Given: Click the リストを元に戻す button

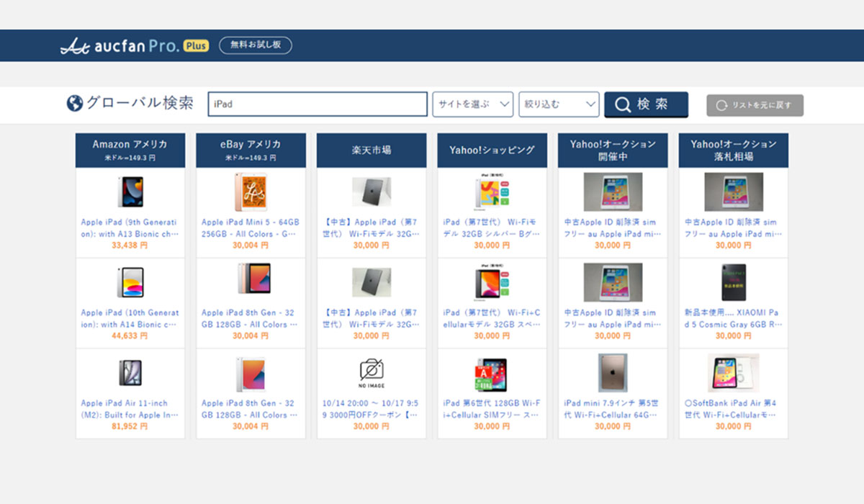Looking at the screenshot, I should click(755, 105).
